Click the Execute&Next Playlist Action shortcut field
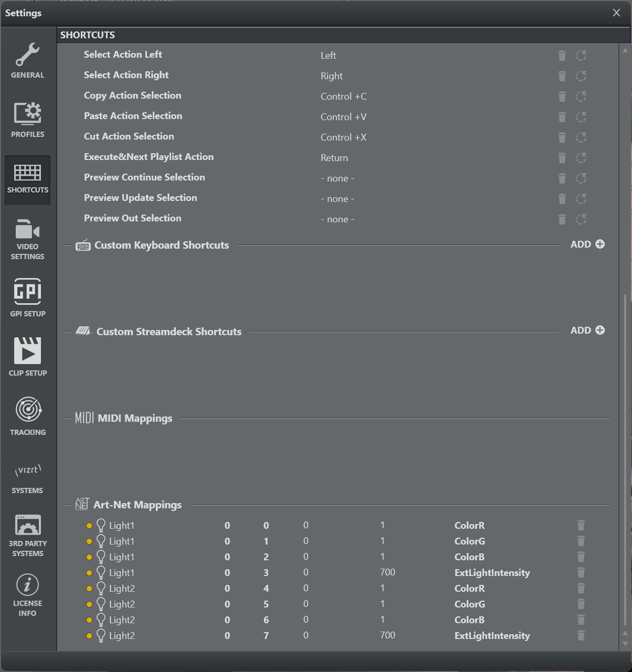This screenshot has width=632, height=672. pyautogui.click(x=334, y=158)
